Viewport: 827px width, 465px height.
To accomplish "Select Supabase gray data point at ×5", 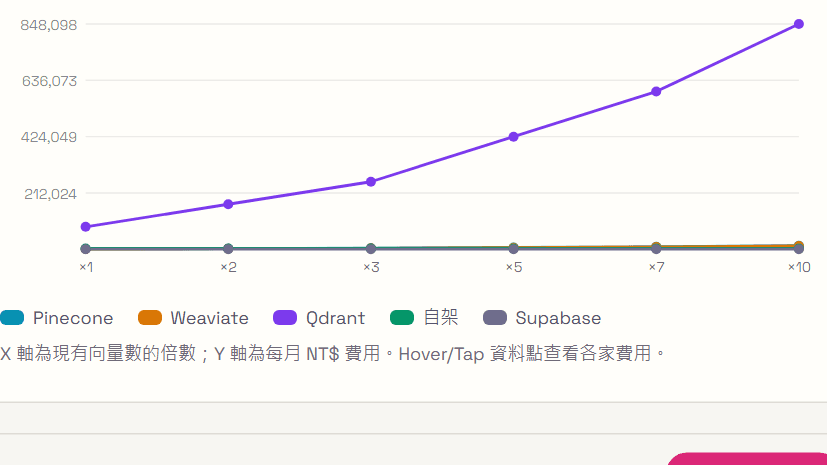I will (x=513, y=249).
